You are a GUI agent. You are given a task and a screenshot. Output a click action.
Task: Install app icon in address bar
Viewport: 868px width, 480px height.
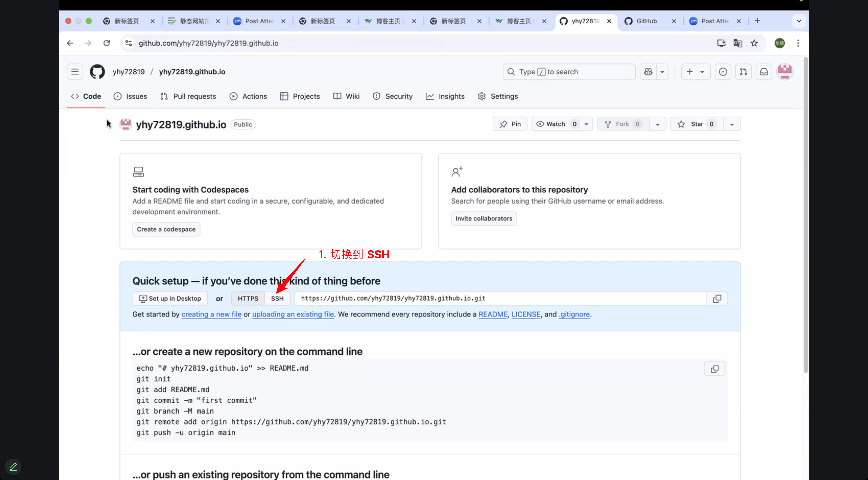point(721,43)
